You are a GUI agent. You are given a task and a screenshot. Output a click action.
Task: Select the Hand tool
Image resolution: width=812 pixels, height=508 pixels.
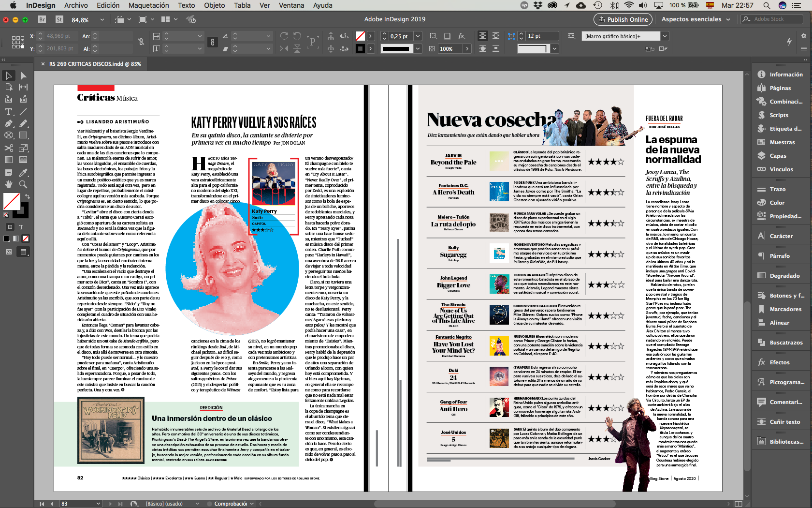point(9,184)
